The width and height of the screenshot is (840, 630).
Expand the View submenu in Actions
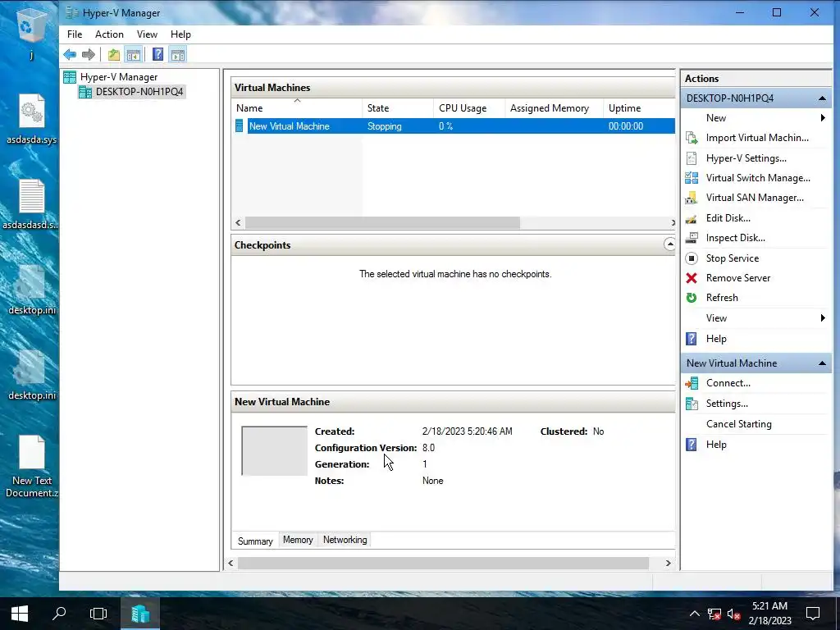click(824, 318)
